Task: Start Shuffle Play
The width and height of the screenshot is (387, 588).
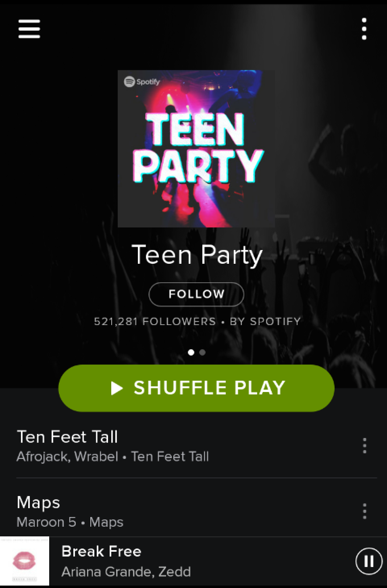Action: pos(196,388)
